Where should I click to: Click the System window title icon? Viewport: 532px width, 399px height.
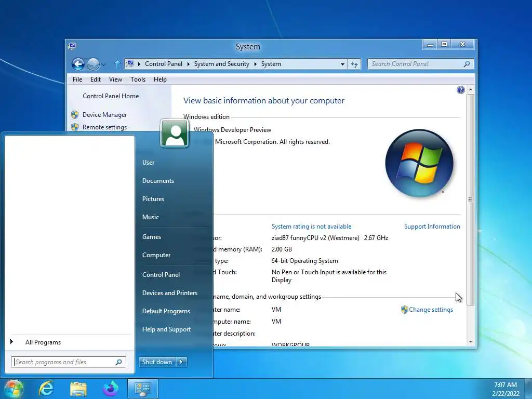72,46
